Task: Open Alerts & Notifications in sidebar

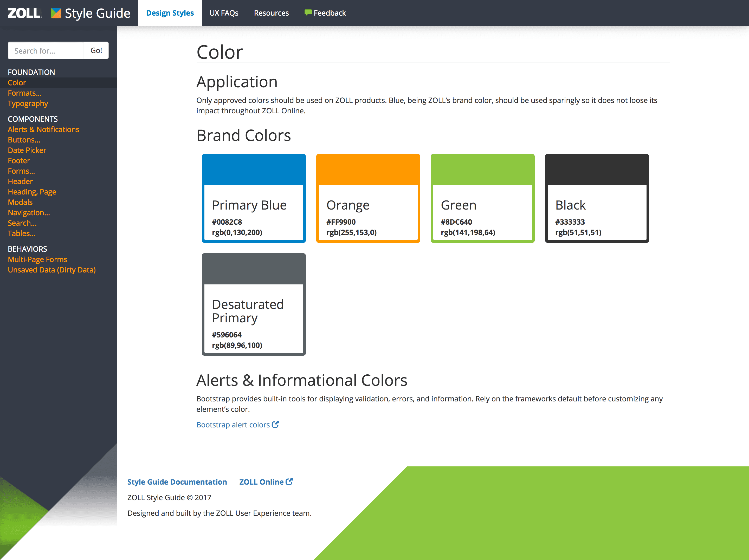Action: pos(43,129)
